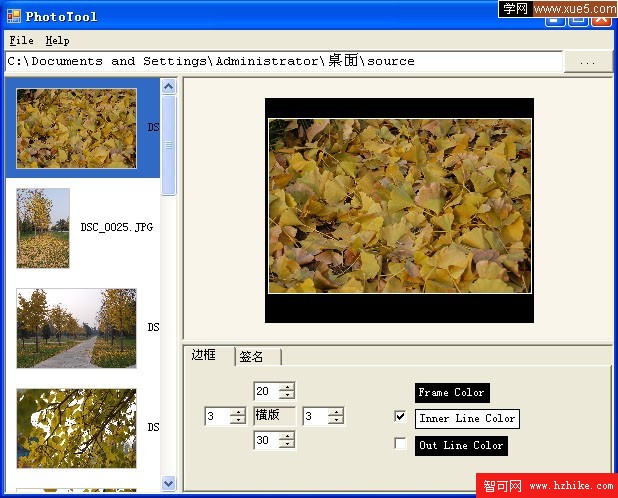The height and width of the screenshot is (498, 618).
Task: Select the park pathway thumbnail
Action: pyautogui.click(x=76, y=328)
